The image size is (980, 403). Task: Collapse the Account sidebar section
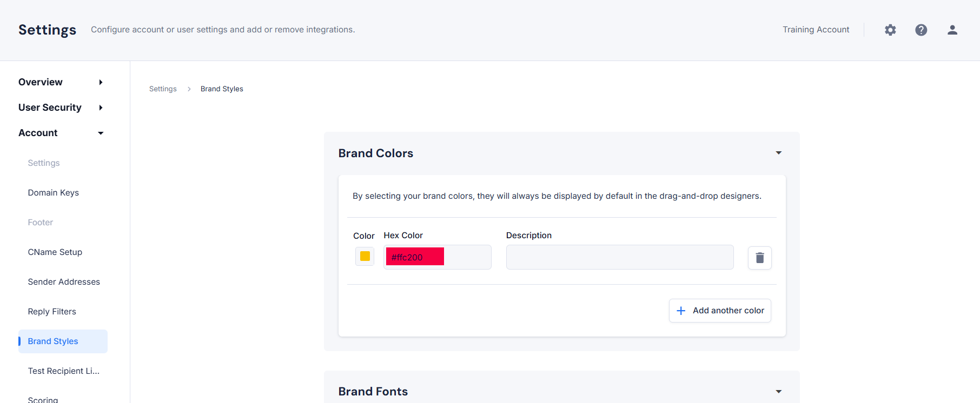(x=101, y=133)
